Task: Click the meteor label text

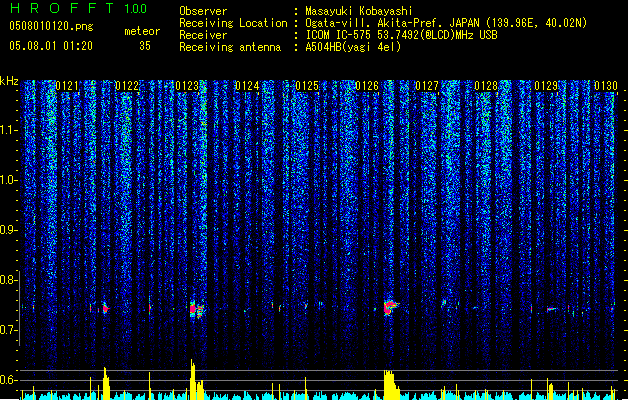Action: 142,31
